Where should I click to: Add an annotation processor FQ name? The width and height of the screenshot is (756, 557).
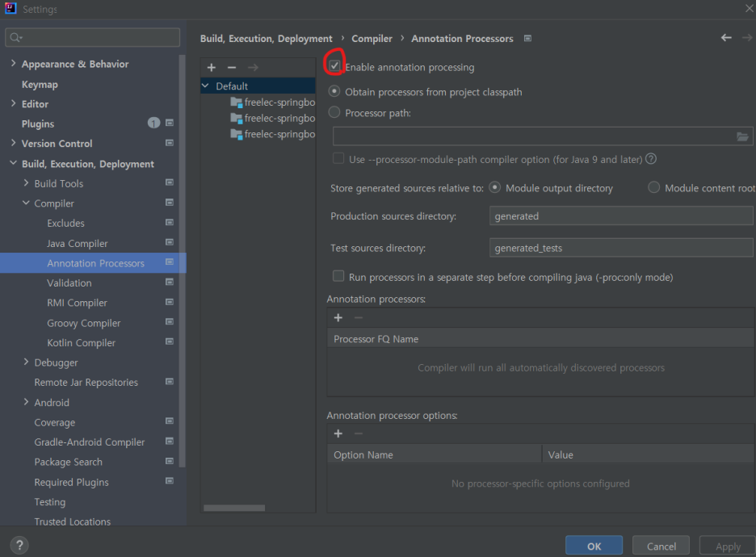pyautogui.click(x=338, y=317)
